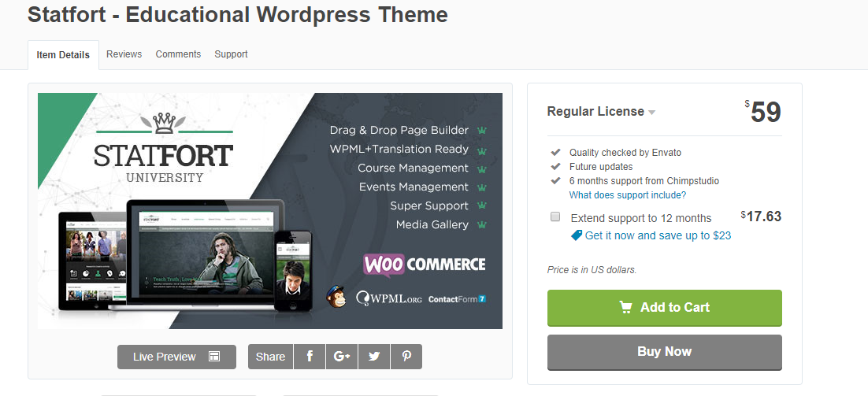Switch to the Reviews tab
Screen dimensions: 868x396
124,54
